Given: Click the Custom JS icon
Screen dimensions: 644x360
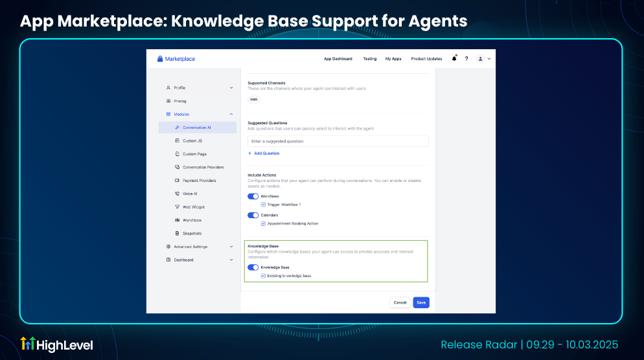Looking at the screenshot, I should pos(178,141).
